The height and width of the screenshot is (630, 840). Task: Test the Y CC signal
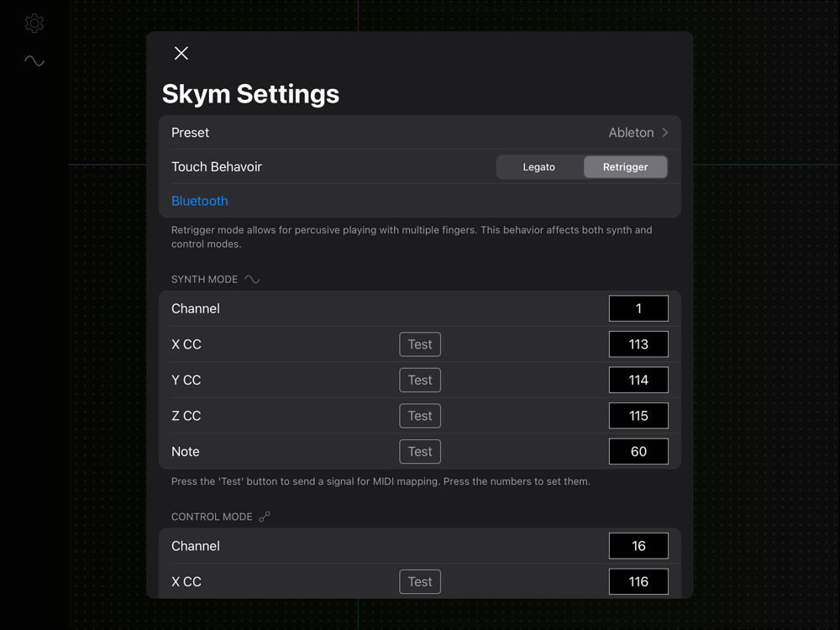pos(420,381)
